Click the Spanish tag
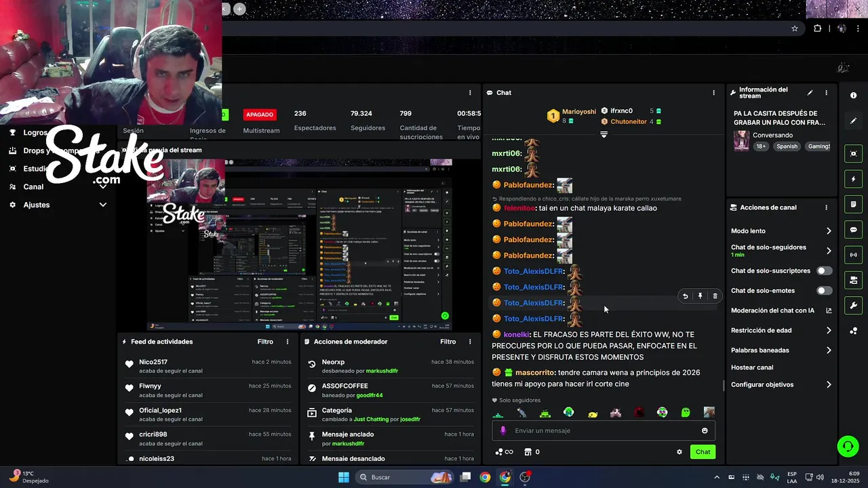868x488 pixels. pos(787,146)
